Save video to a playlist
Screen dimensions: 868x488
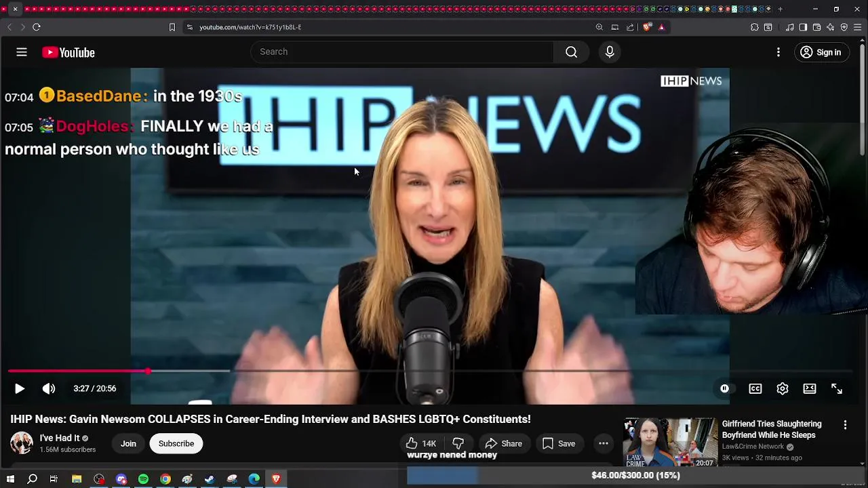click(559, 443)
